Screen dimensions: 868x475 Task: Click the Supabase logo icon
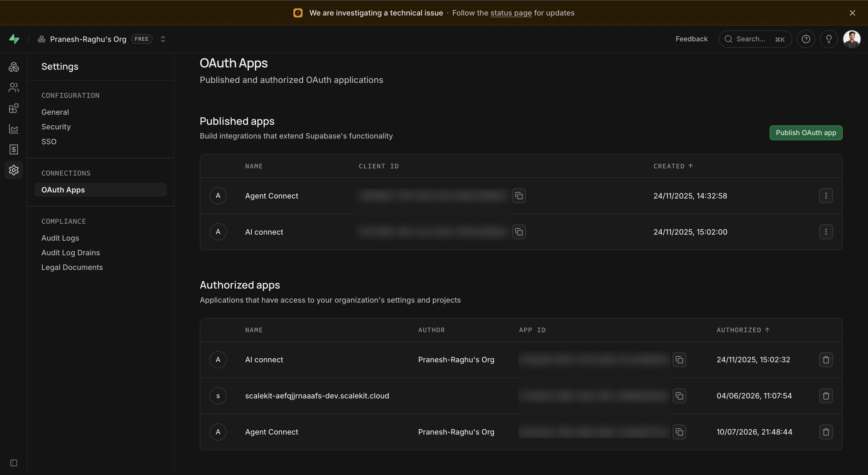click(x=14, y=39)
